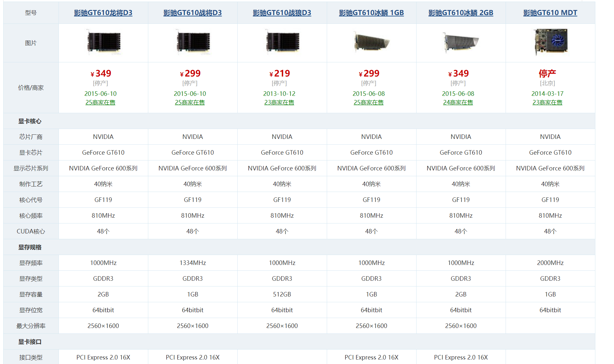This screenshot has height=364, width=614.
Task: Click the 2000MHz memory frequency value
Action: (x=550, y=263)
